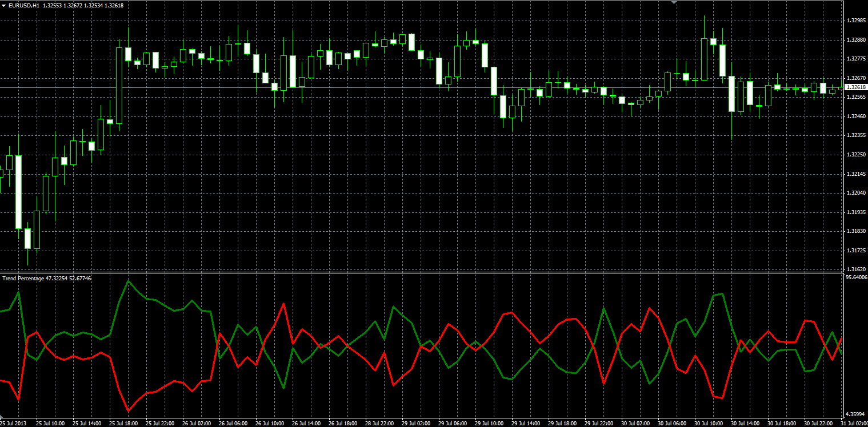Click the indicator scale maximum 95.64006
Image resolution: width=868 pixels, height=427 pixels.
coord(856,277)
